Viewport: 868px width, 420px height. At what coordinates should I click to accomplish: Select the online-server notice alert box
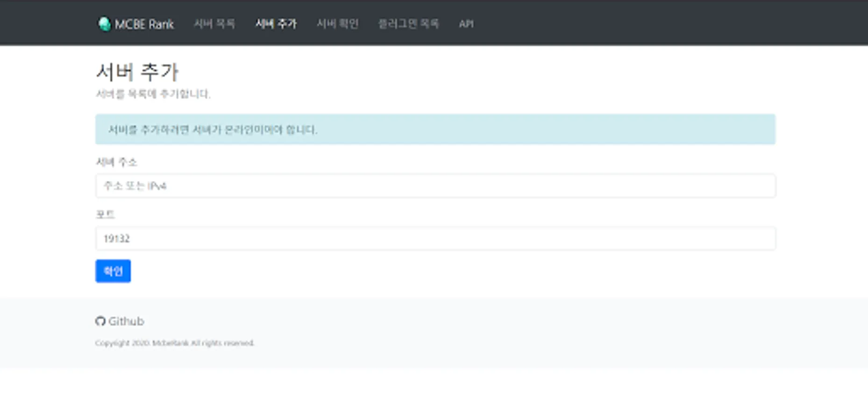(x=435, y=130)
